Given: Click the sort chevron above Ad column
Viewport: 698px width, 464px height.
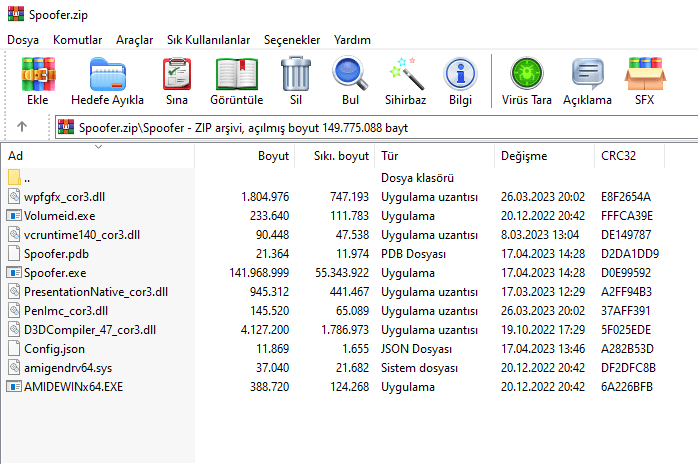Looking at the screenshot, I should pyautogui.click(x=98, y=147).
